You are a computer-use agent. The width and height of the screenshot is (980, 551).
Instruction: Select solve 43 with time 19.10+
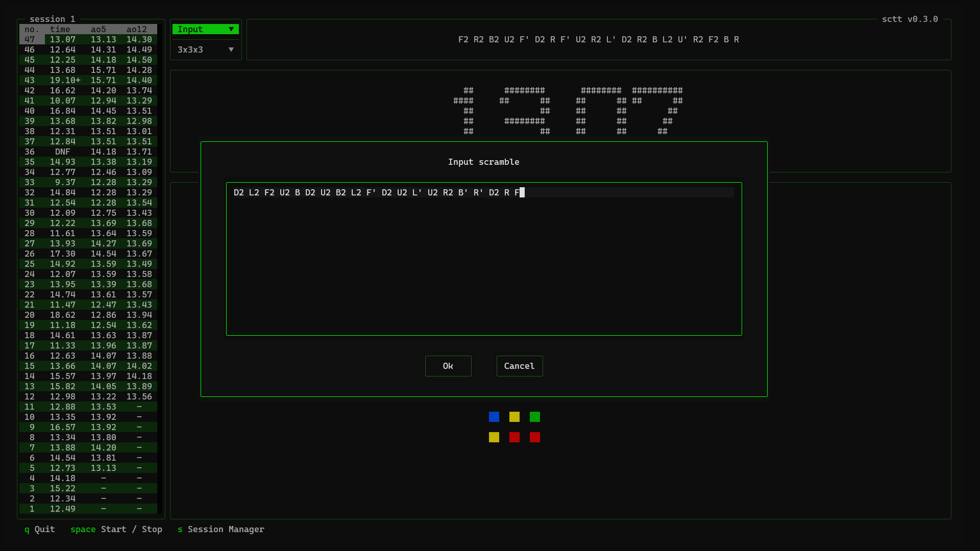point(88,80)
